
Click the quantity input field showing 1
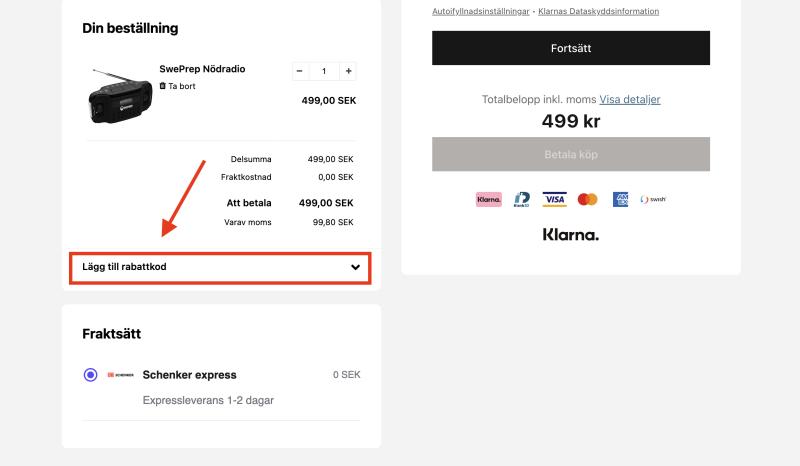coord(324,71)
